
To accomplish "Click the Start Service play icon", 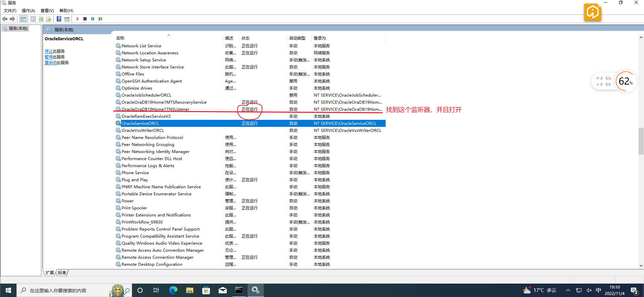I will click(x=78, y=19).
